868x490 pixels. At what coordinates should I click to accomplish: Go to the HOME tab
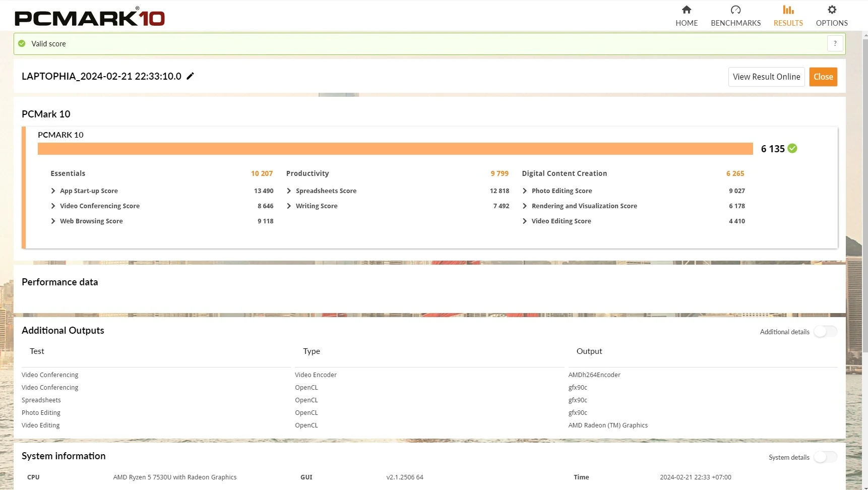click(687, 16)
